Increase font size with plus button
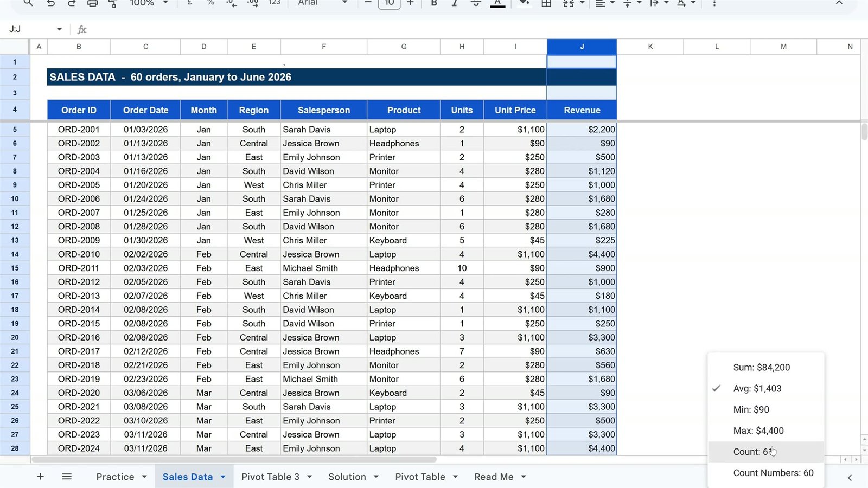The width and height of the screenshot is (868, 488). click(410, 3)
